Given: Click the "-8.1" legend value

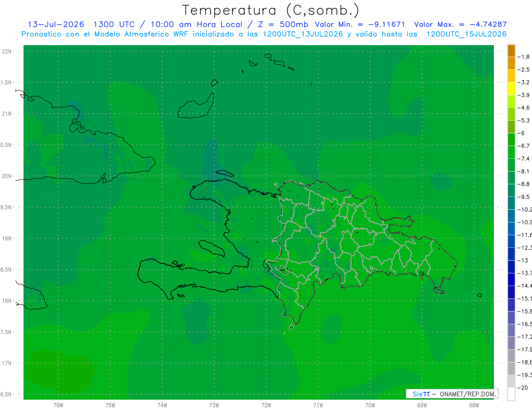Looking at the screenshot, I should tap(524, 171).
